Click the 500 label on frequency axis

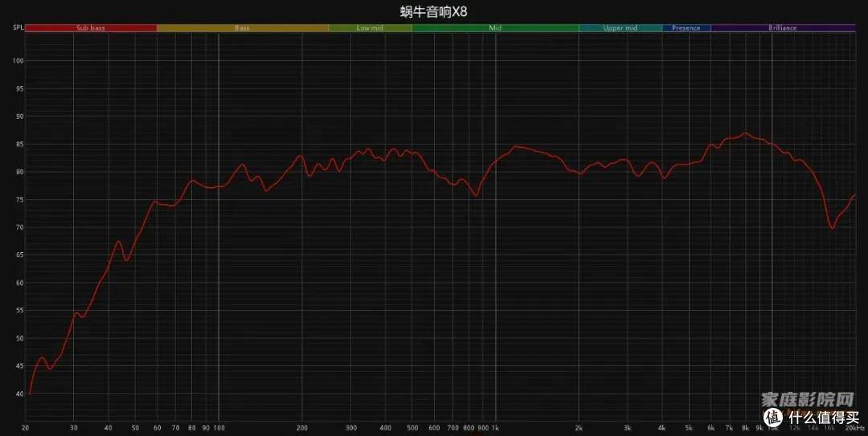click(x=412, y=428)
